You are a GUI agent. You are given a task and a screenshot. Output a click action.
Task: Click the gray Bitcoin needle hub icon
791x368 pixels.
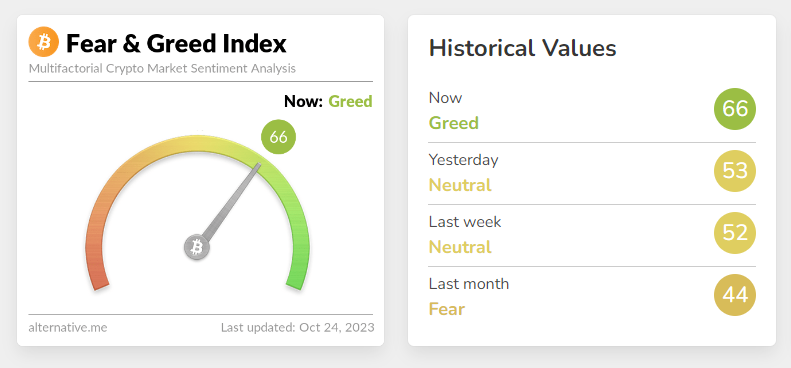(197, 247)
